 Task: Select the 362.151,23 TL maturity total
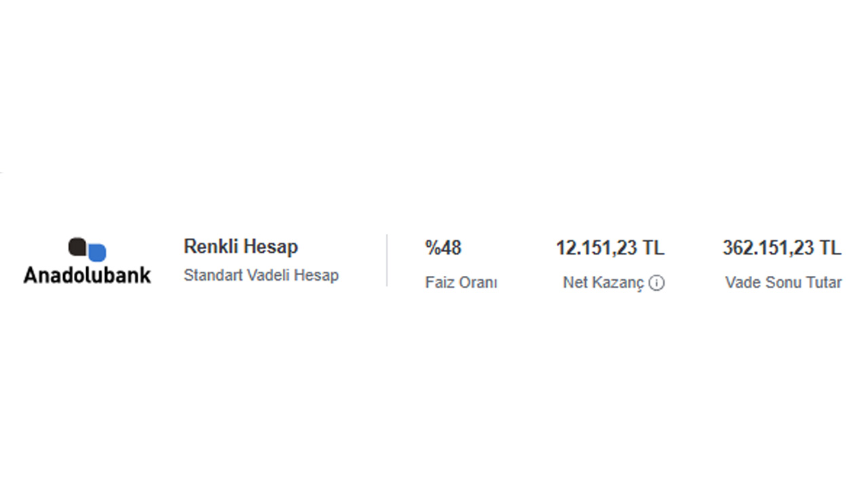[782, 248]
